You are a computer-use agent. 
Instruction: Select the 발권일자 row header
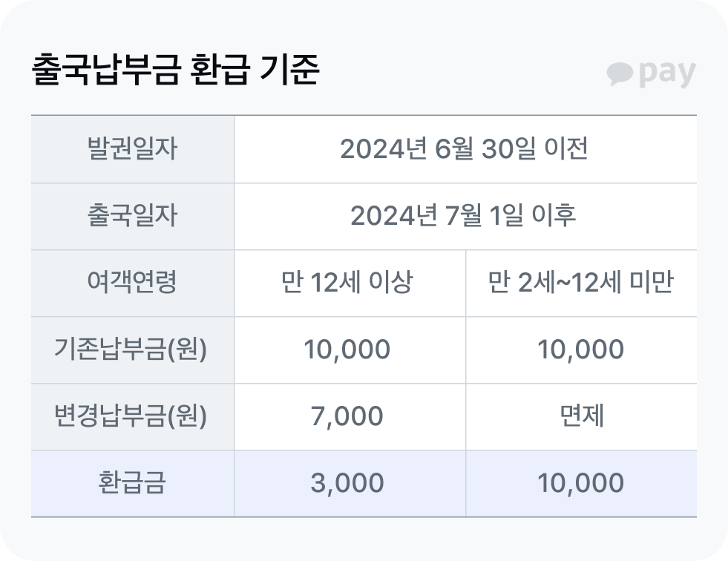pyautogui.click(x=132, y=149)
